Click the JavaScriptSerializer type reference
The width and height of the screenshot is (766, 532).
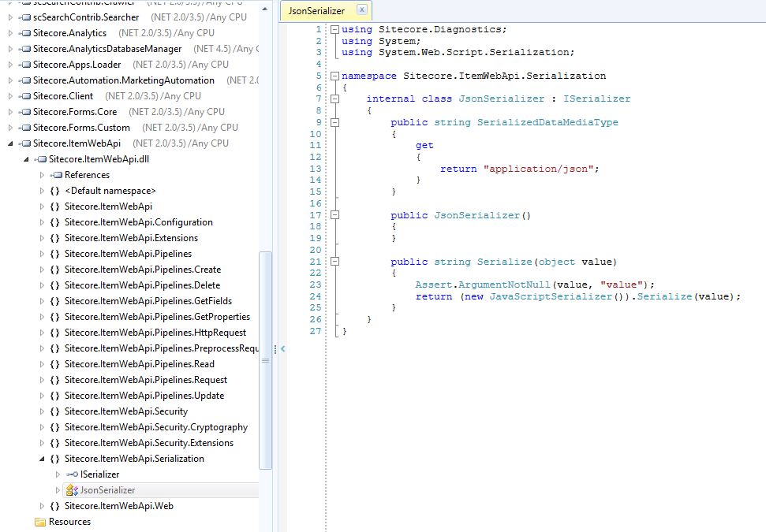click(x=551, y=296)
